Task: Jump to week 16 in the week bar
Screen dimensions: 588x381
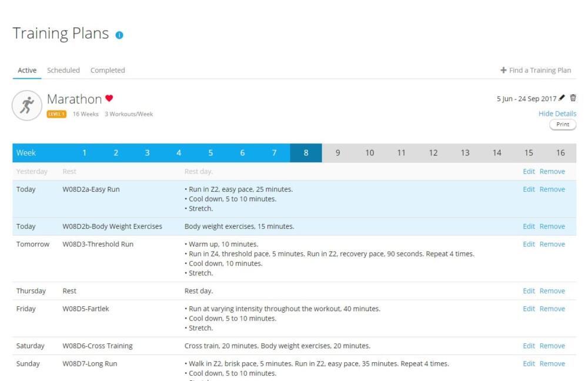Action: click(x=560, y=153)
